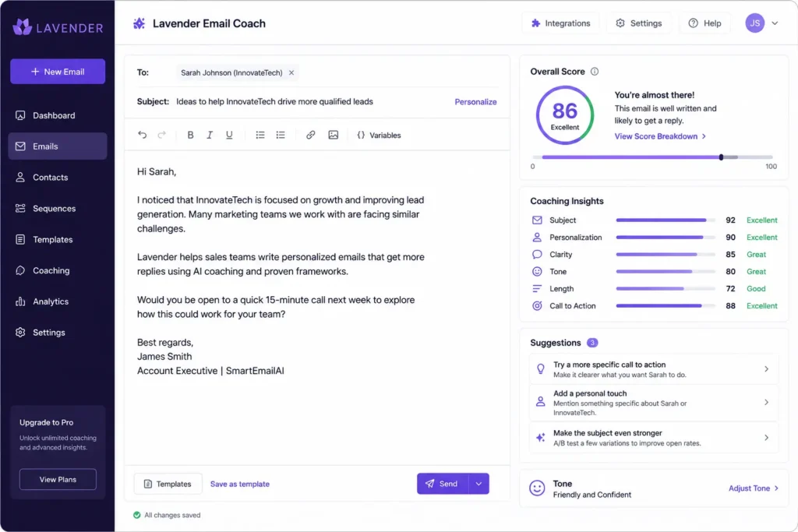The width and height of the screenshot is (798, 532).
Task: Select Emails in the sidebar
Action: click(58, 146)
